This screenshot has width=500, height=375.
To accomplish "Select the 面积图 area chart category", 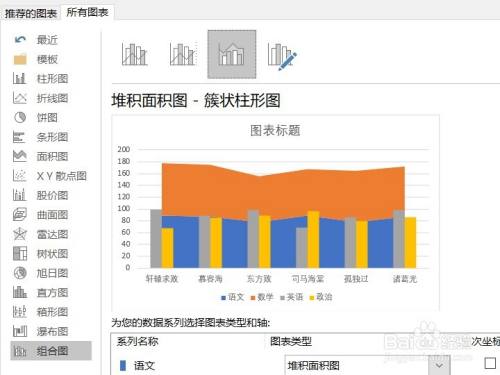I will tap(41, 156).
